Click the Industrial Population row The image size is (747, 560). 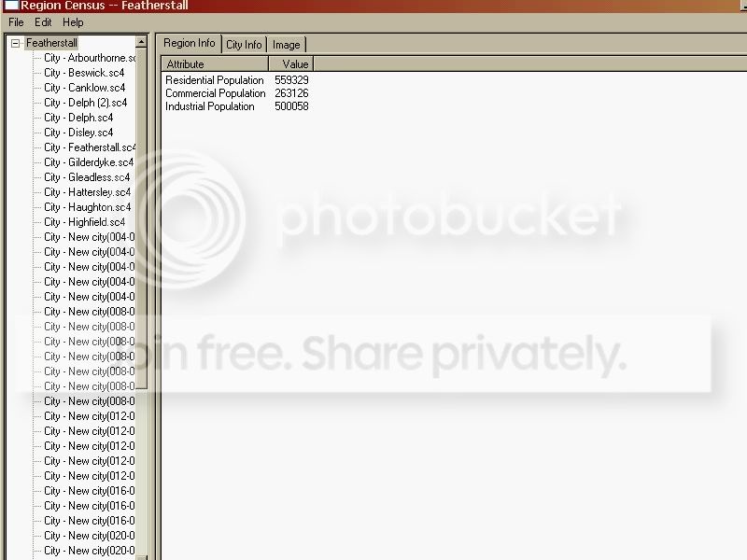click(237, 106)
